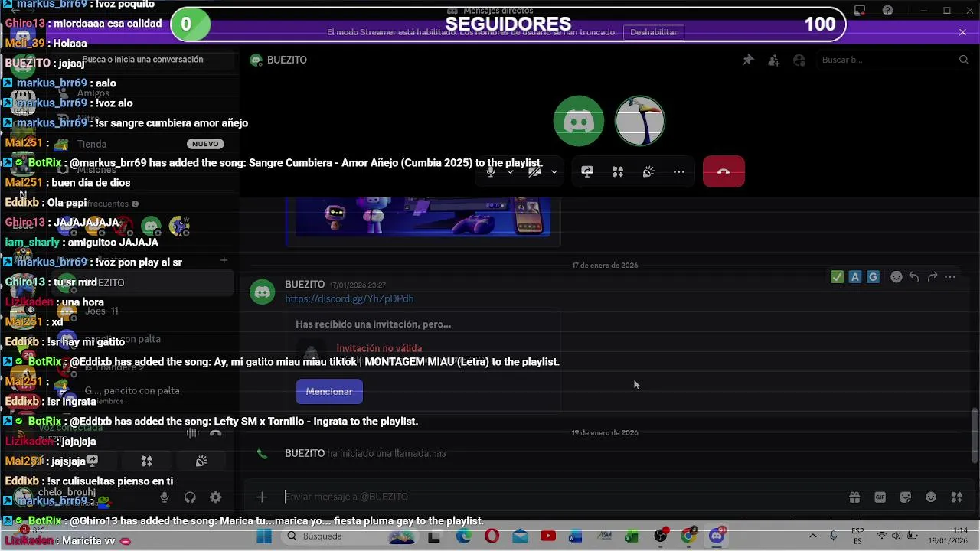The width and height of the screenshot is (980, 551).
Task: Open the GIF picker
Action: pyautogui.click(x=880, y=497)
